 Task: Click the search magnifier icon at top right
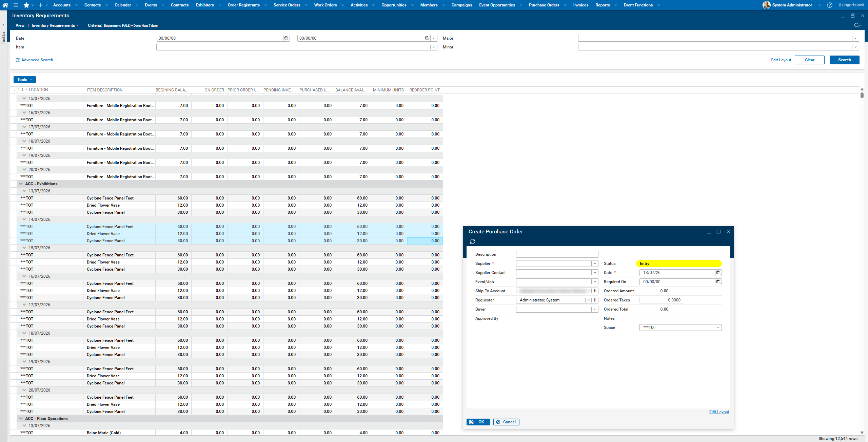point(857,25)
